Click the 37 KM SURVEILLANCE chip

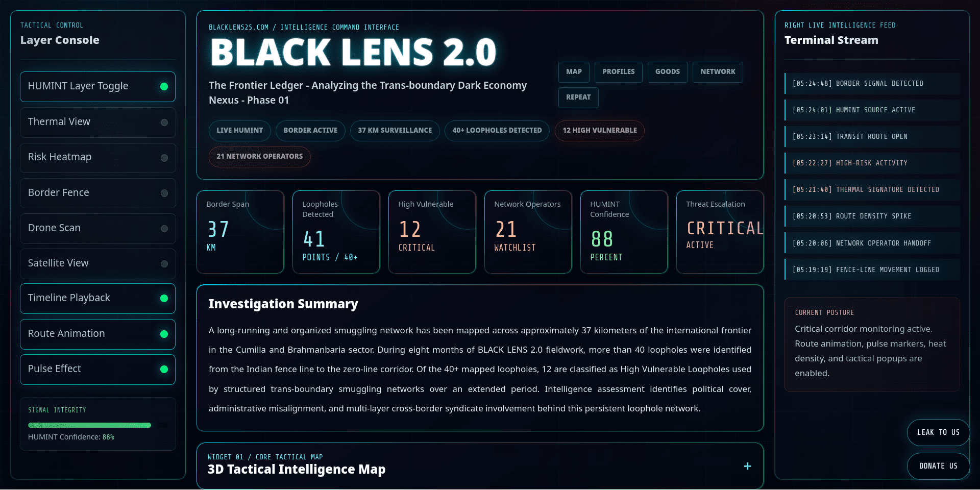click(395, 131)
